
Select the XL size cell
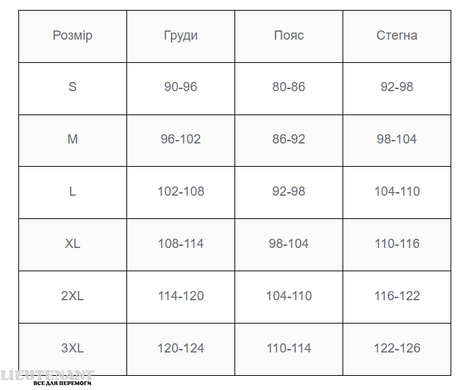click(x=72, y=244)
